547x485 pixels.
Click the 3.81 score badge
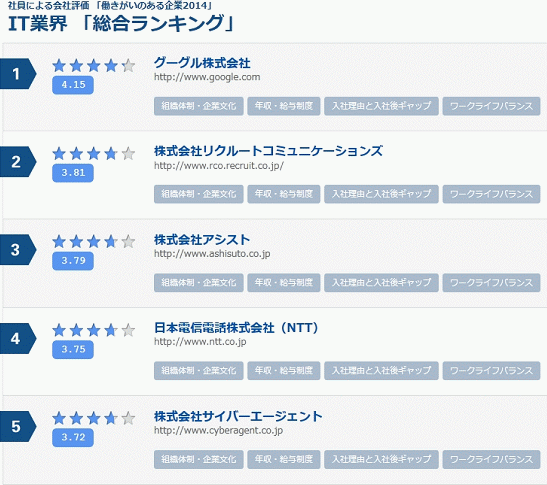point(73,173)
